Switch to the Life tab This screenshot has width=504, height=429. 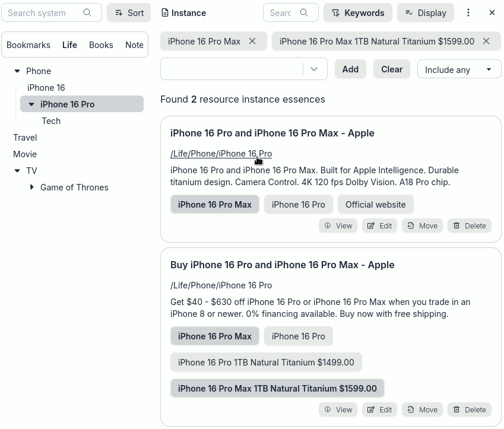[69, 45]
